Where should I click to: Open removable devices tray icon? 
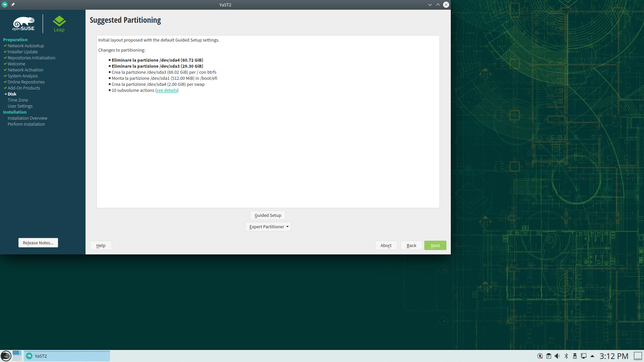(x=575, y=356)
